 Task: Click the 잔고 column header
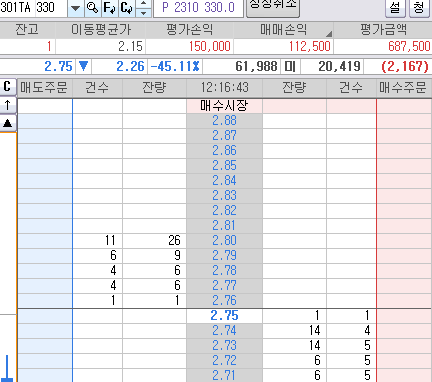click(x=27, y=30)
